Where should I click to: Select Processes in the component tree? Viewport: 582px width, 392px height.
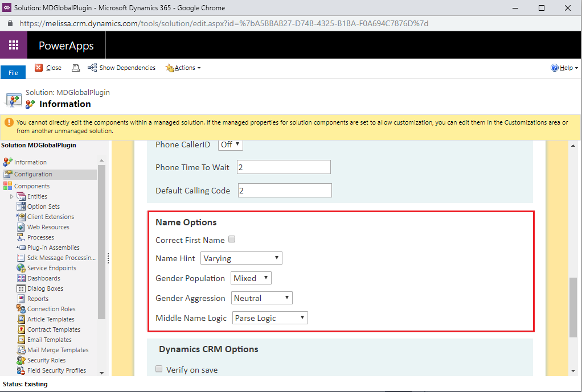click(41, 237)
